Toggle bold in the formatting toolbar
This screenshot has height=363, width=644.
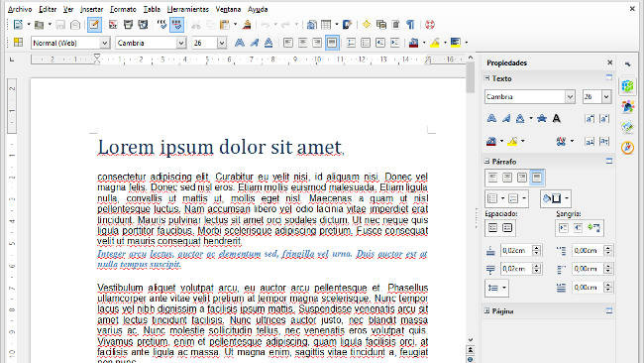tap(239, 43)
